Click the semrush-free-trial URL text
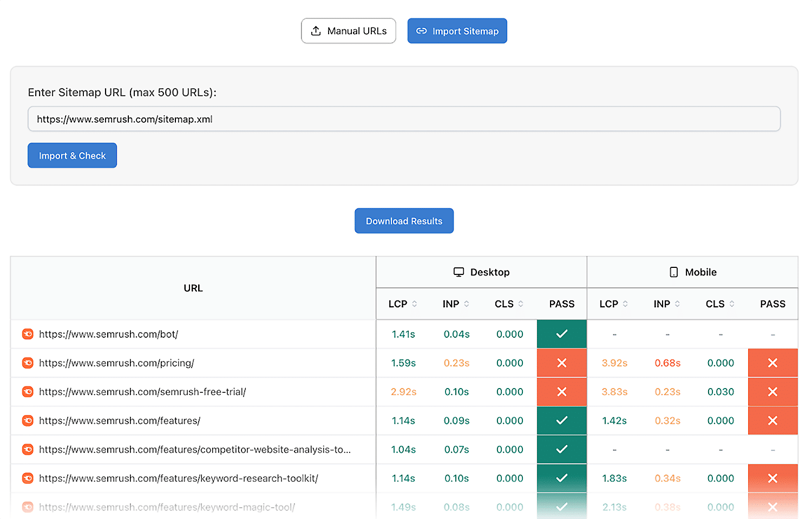This screenshot has width=812, height=519. pyautogui.click(x=142, y=391)
